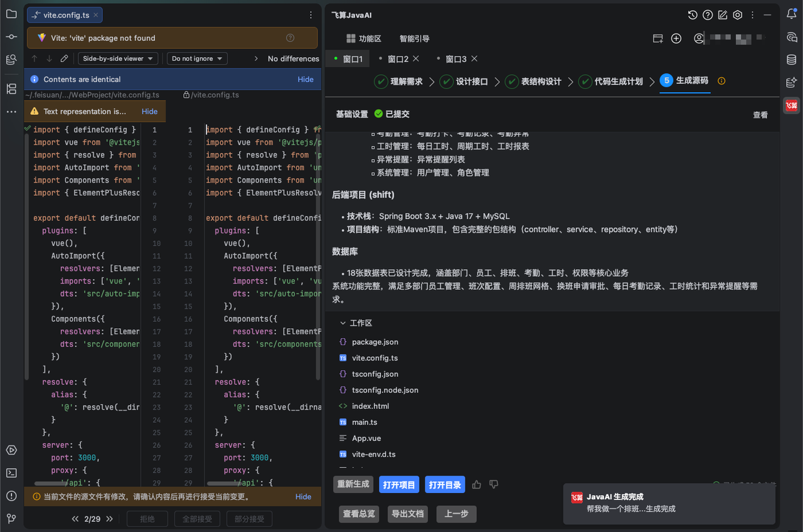Viewport: 803px width, 532px height.
Task: Open the Run tool window icon
Action: 11,450
